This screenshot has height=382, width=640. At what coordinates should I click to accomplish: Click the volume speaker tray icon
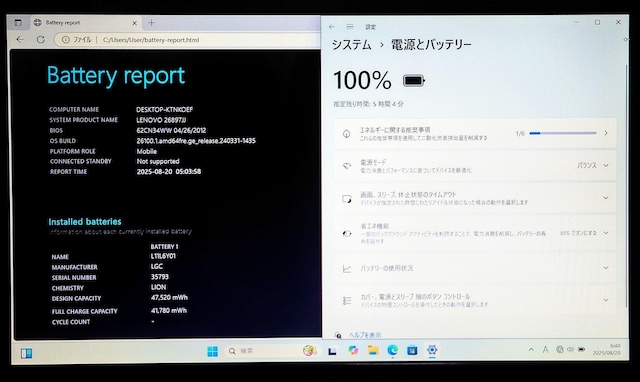click(x=570, y=349)
